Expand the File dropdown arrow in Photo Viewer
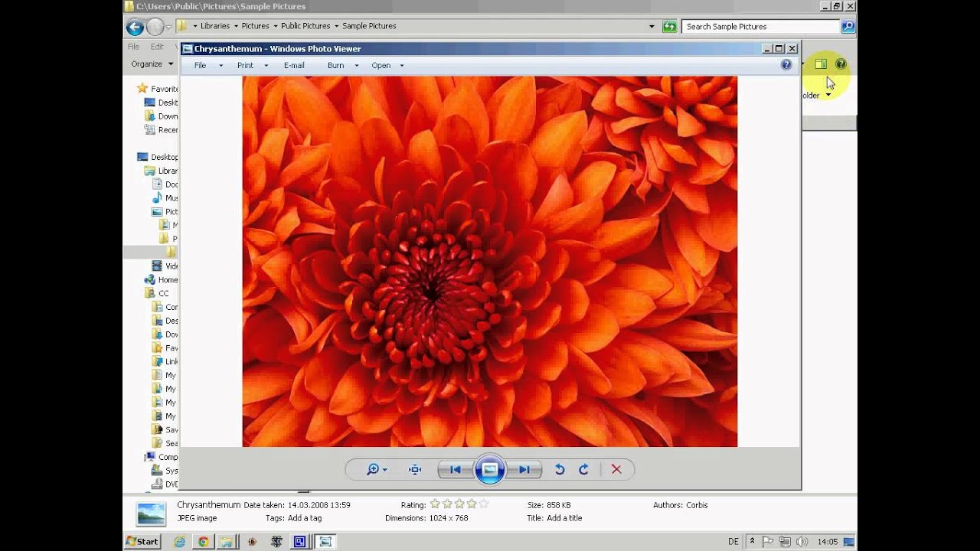Viewport: 980px width, 551px height. 221,66
